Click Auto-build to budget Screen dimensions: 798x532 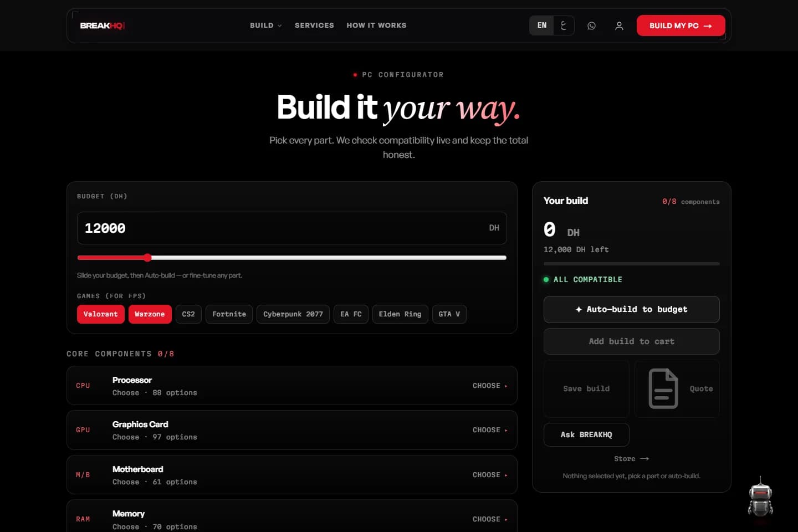click(631, 309)
